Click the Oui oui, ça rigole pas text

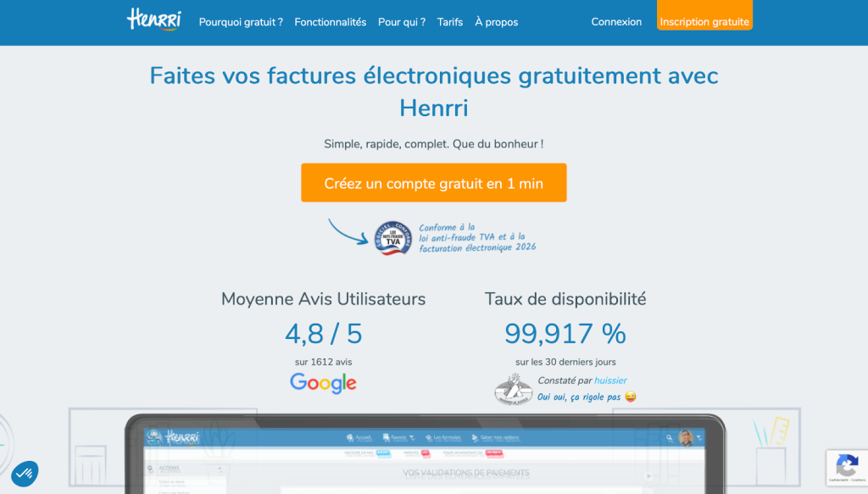(579, 397)
